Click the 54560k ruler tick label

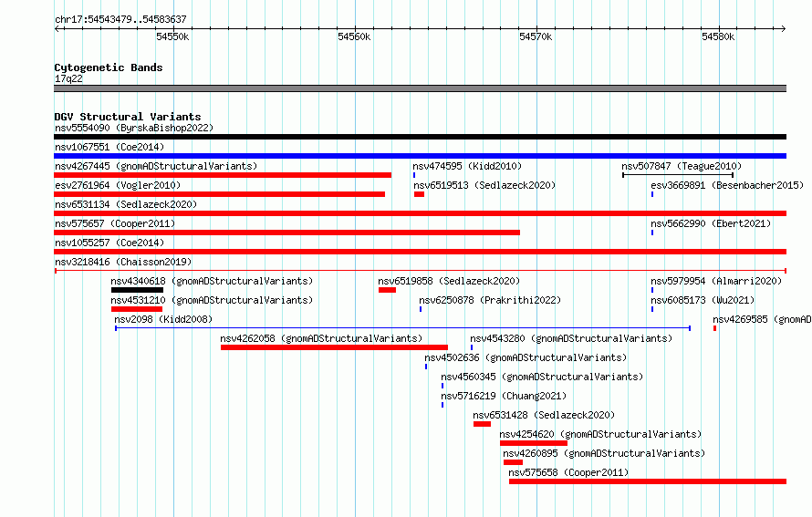coord(354,36)
